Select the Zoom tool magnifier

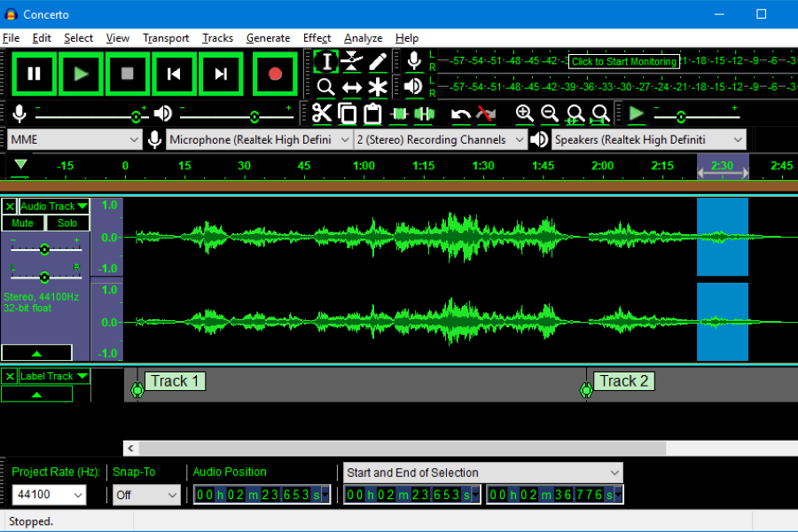click(326, 87)
